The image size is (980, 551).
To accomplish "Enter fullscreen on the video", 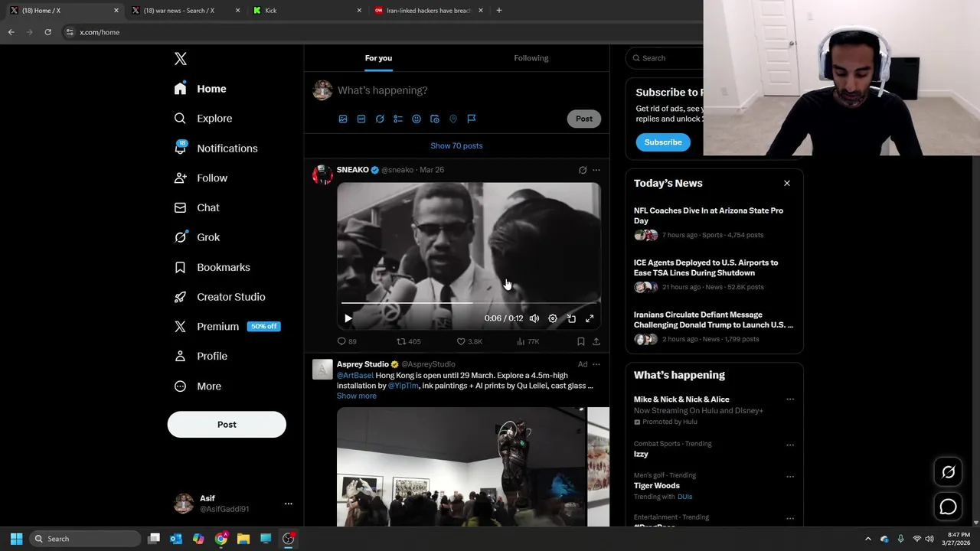I will tap(590, 318).
